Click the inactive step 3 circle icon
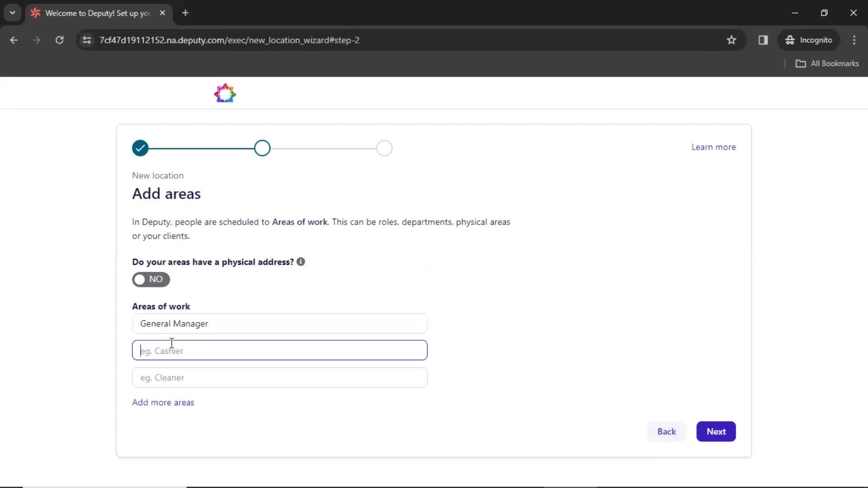Viewport: 868px width, 488px height. pyautogui.click(x=385, y=148)
